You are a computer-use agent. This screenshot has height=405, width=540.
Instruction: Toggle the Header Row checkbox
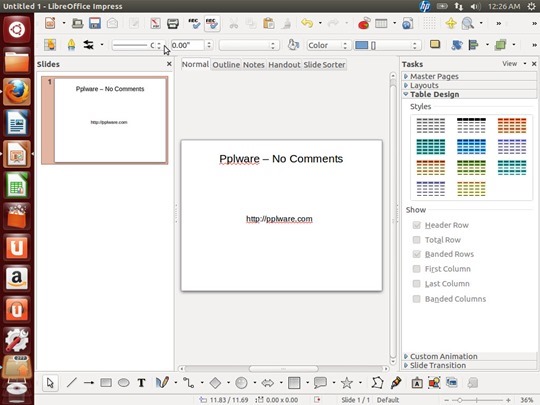point(416,225)
